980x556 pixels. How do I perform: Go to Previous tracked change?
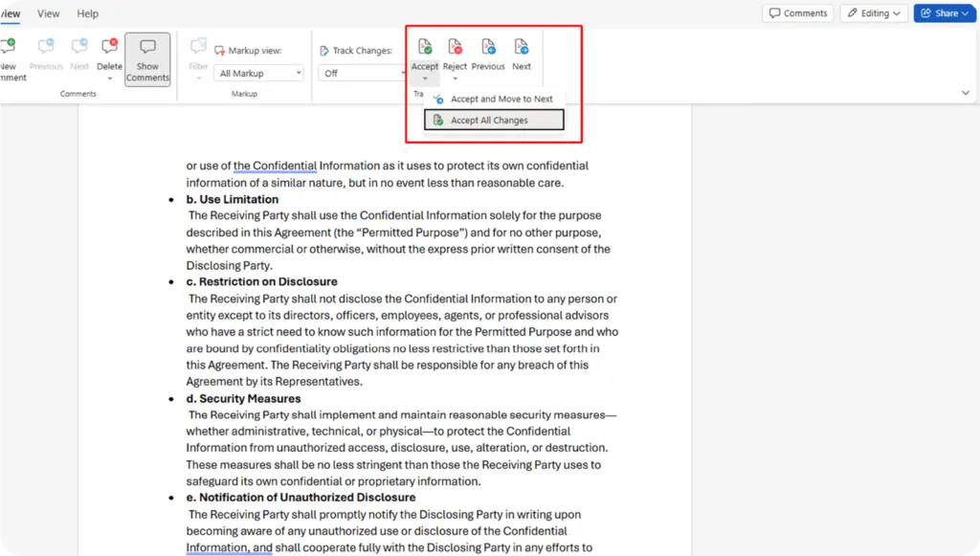click(x=488, y=55)
